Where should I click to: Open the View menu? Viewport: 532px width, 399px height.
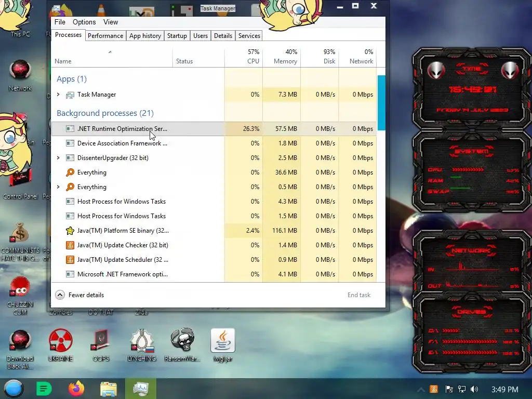click(x=111, y=22)
